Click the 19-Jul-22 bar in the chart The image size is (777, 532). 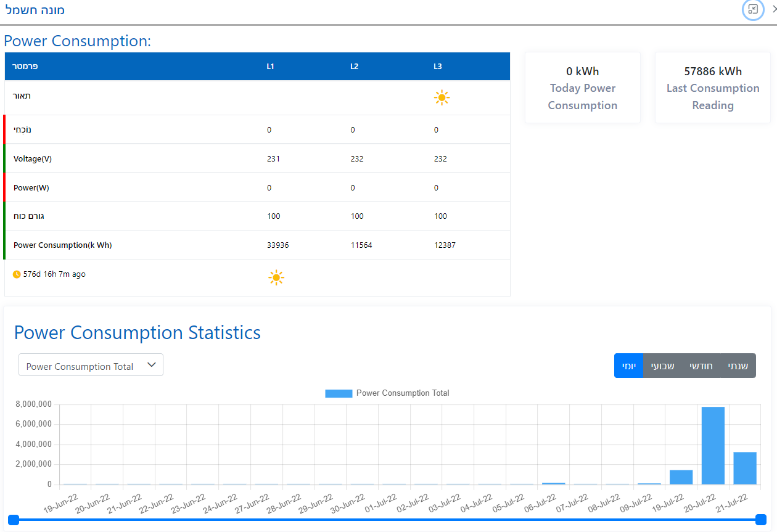coord(681,477)
